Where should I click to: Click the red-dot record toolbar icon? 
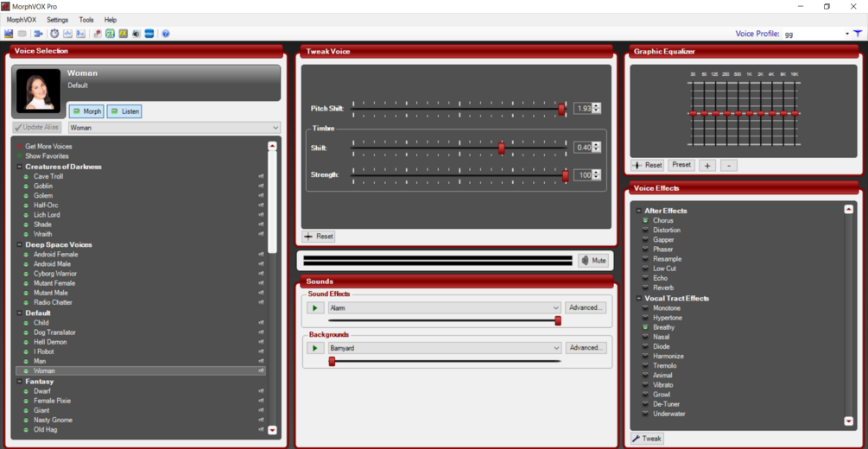pyautogui.click(x=98, y=34)
